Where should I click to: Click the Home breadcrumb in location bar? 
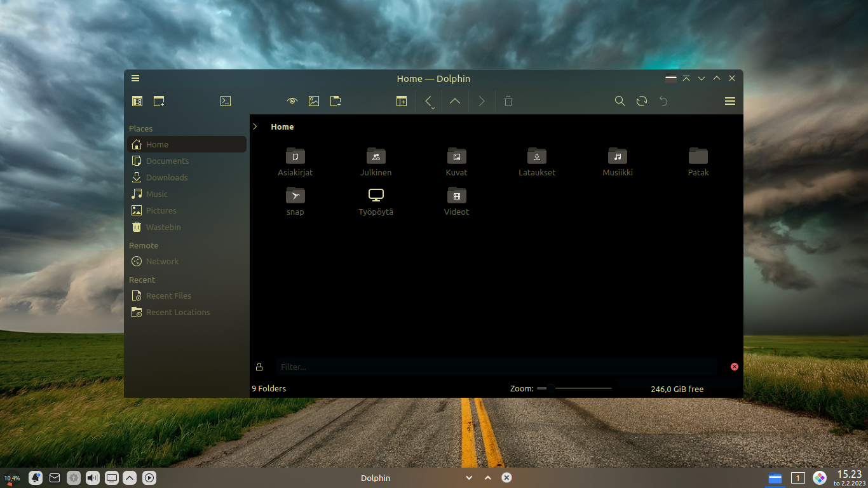[282, 127]
